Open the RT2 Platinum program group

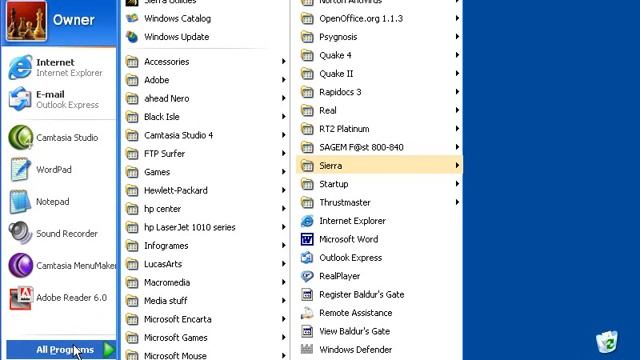(379, 129)
